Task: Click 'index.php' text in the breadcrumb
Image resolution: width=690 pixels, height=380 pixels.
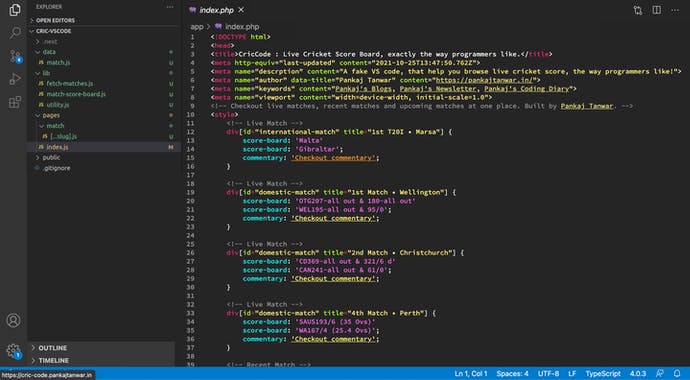Action: coord(242,27)
